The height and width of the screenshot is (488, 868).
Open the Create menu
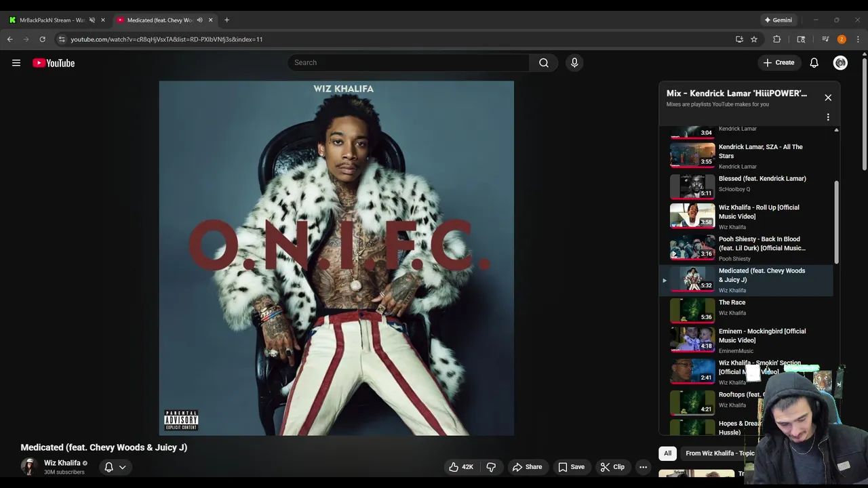click(778, 62)
